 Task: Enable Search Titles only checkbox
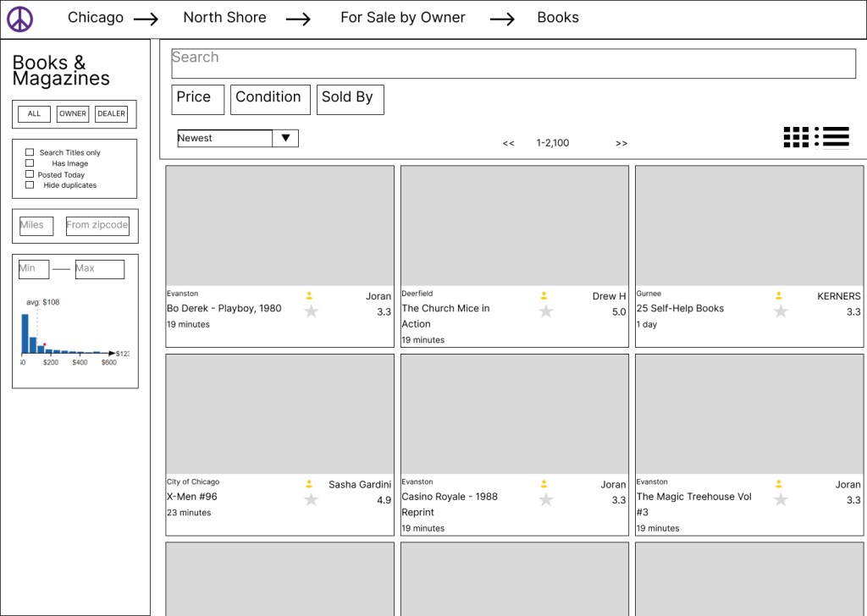click(x=30, y=152)
